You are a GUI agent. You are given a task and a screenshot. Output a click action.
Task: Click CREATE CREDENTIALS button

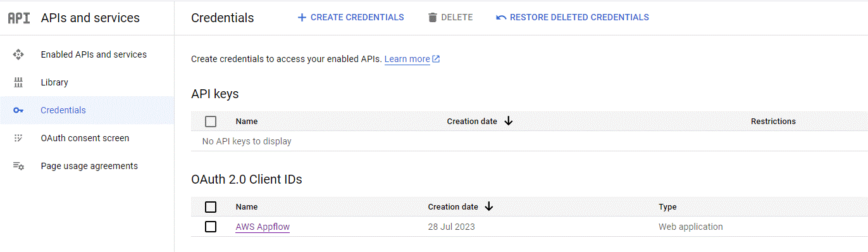350,17
